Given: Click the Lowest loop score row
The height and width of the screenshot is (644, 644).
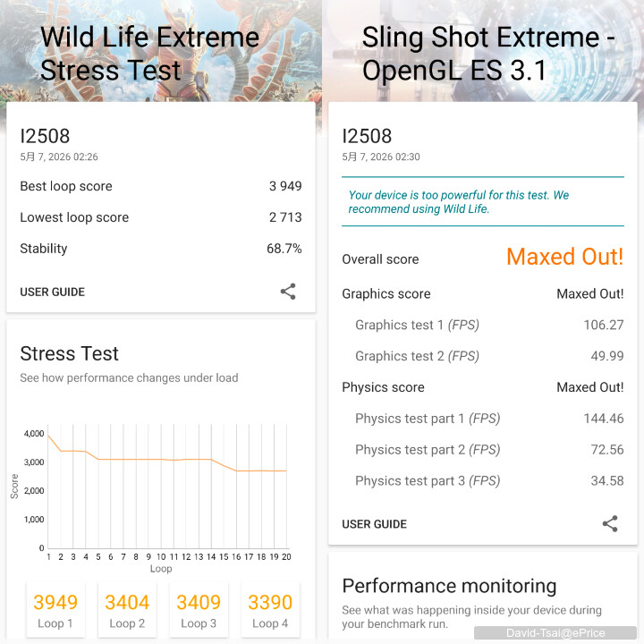Looking at the screenshot, I should click(161, 217).
